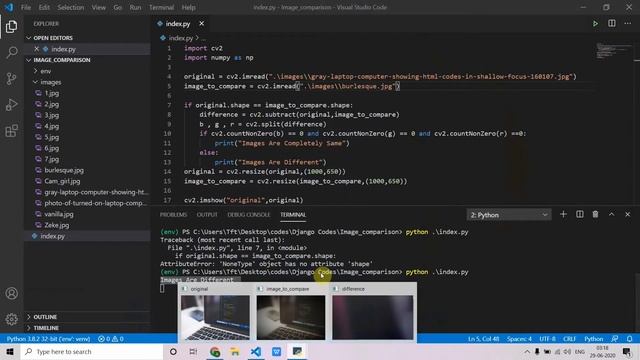Open Windows Action Center notifications
This screenshot has height=360, width=640.
click(627, 351)
